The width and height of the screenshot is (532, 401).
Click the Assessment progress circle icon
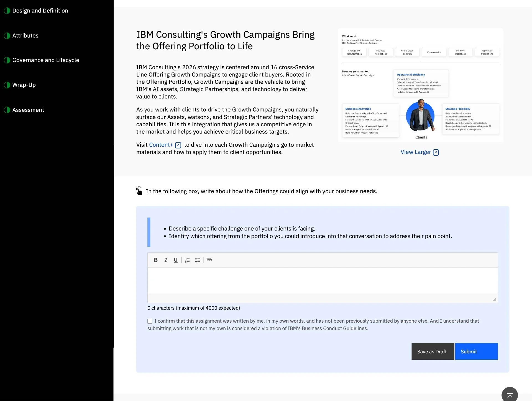click(x=7, y=110)
